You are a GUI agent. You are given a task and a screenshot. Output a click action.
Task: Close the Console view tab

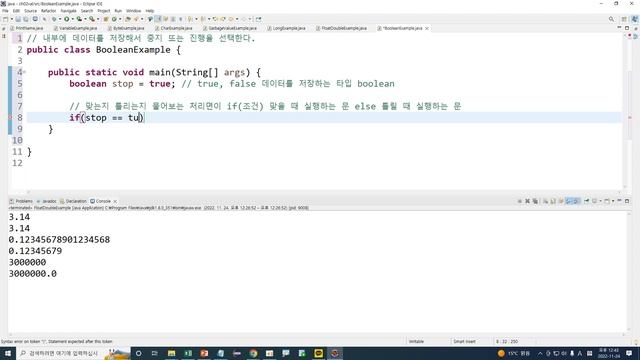[x=115, y=201]
